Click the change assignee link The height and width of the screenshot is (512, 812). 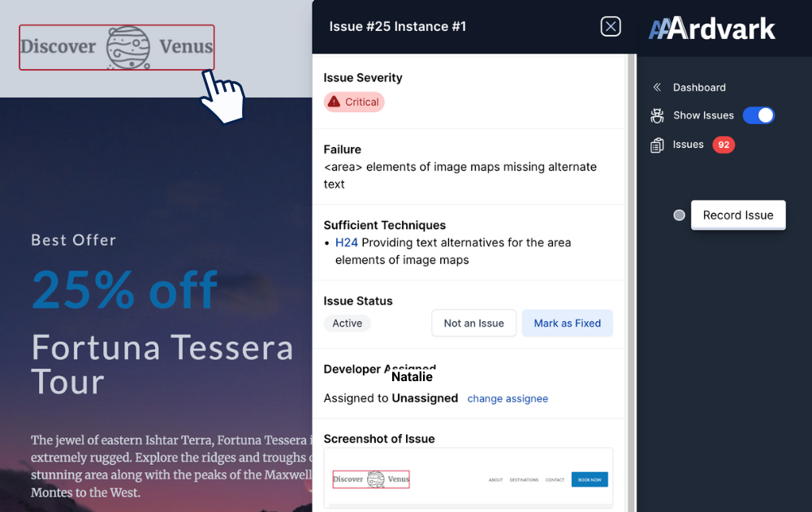click(508, 399)
